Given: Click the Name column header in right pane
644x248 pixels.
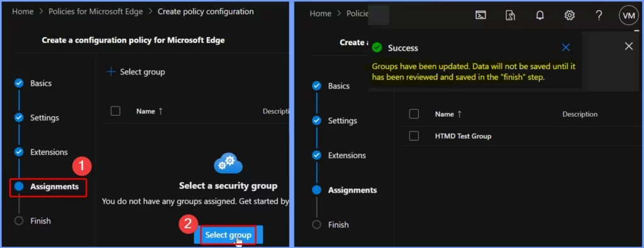Looking at the screenshot, I should pos(445,114).
